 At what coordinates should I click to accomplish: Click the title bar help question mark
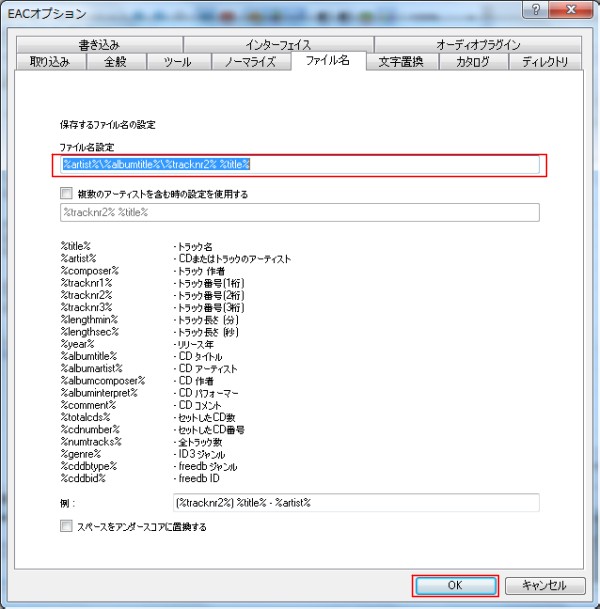pos(536,10)
